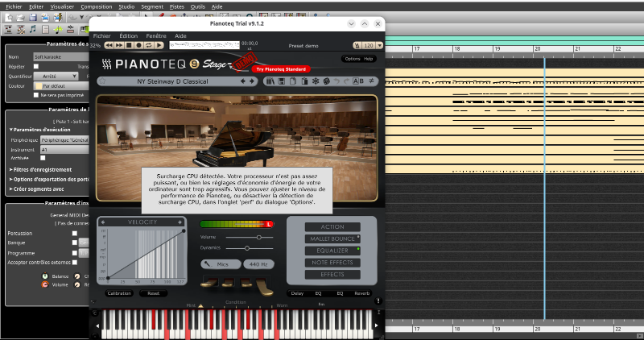Expand Créer segments avec section
The height and width of the screenshot is (340, 644).
36,189
